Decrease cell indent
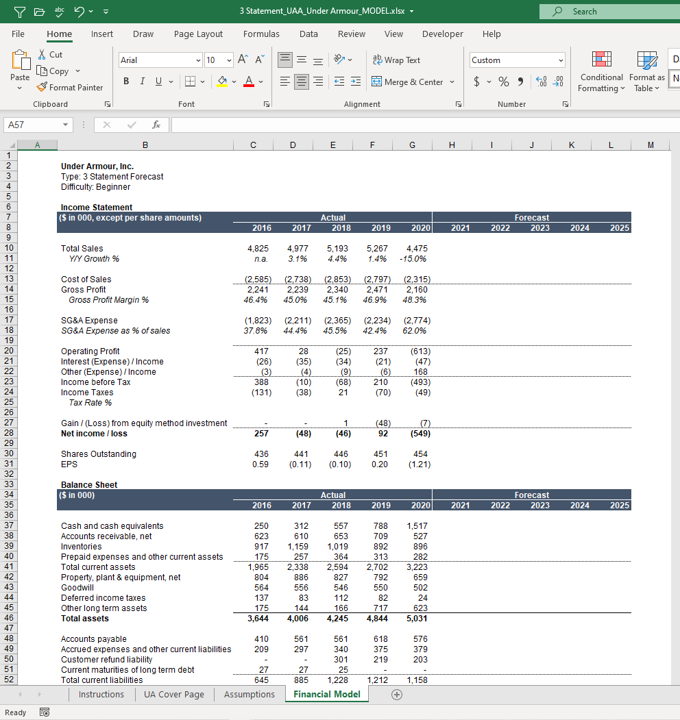The image size is (680, 720). [339, 82]
